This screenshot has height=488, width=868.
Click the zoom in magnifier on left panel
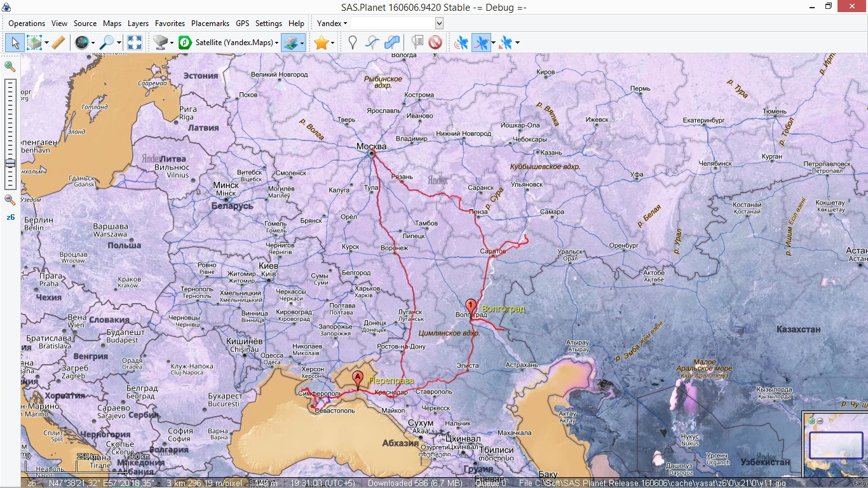[10, 66]
